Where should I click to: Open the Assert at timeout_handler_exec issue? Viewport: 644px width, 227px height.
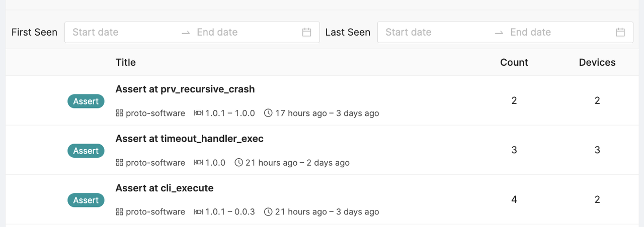pyautogui.click(x=189, y=139)
